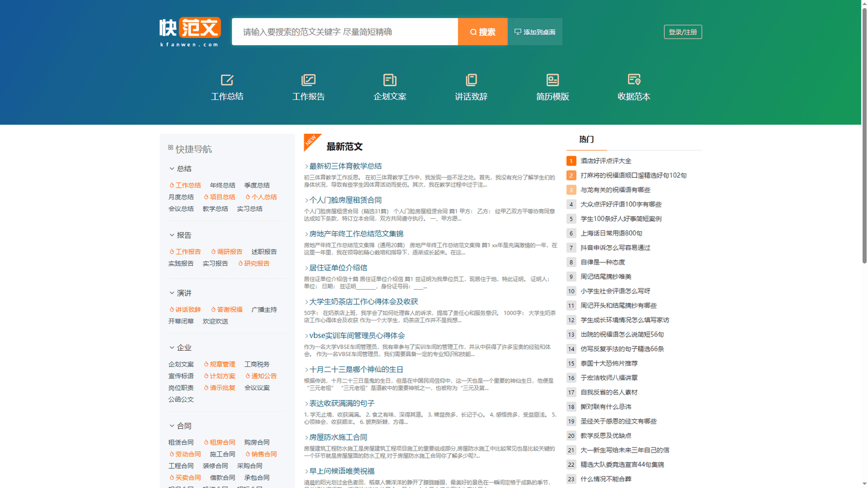Open 研究报告 hot link
868x488 pixels.
coord(254,263)
